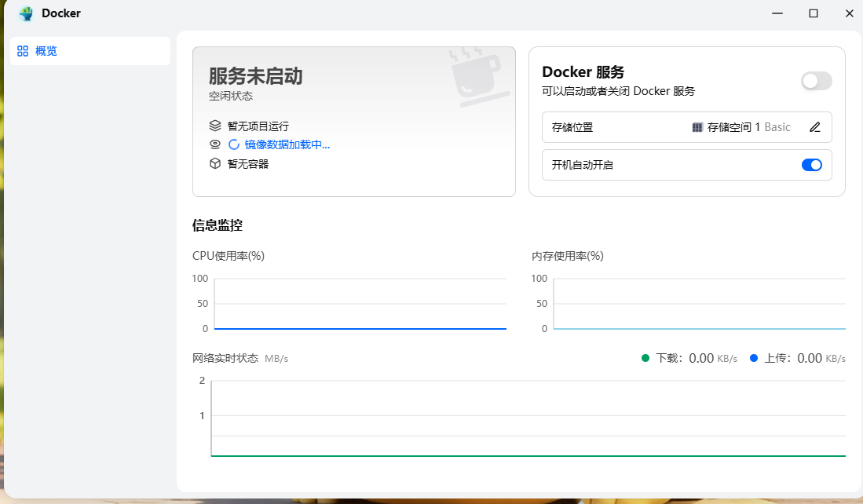Click the 服务未启动 status heading
Screen dimensions: 863x504
(256, 76)
